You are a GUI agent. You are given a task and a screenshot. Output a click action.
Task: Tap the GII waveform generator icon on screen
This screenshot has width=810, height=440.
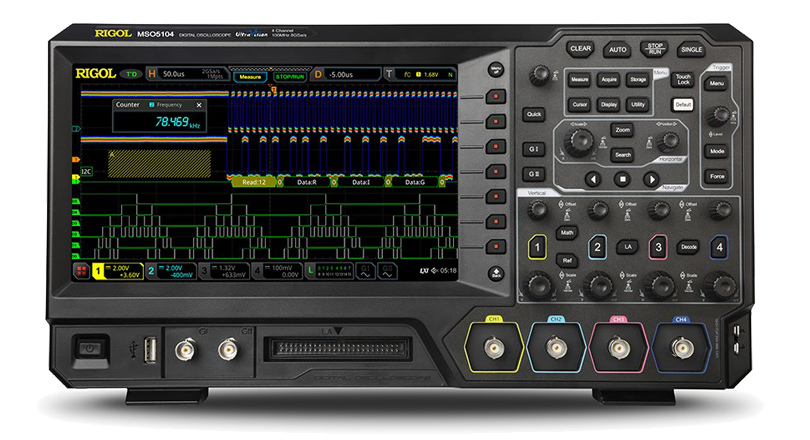(387, 271)
